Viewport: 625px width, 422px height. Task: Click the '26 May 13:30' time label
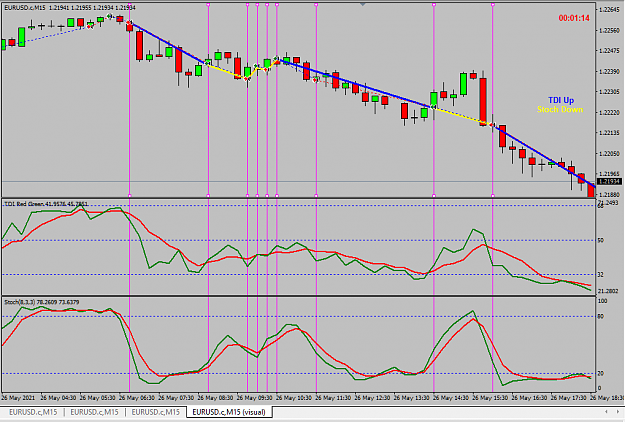coord(411,398)
